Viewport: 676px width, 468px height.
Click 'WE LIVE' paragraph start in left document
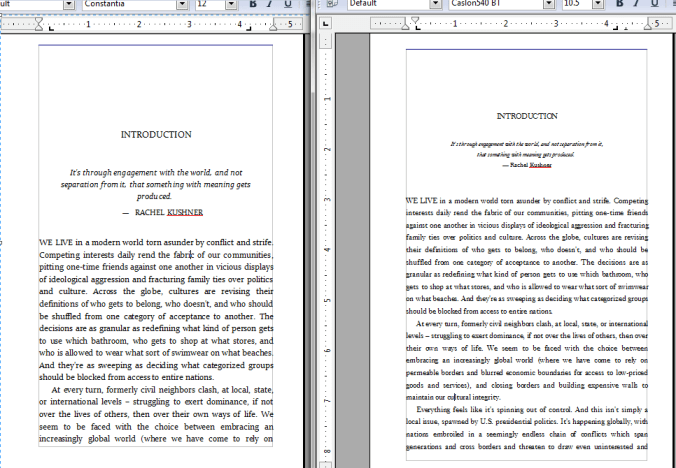pos(56,242)
